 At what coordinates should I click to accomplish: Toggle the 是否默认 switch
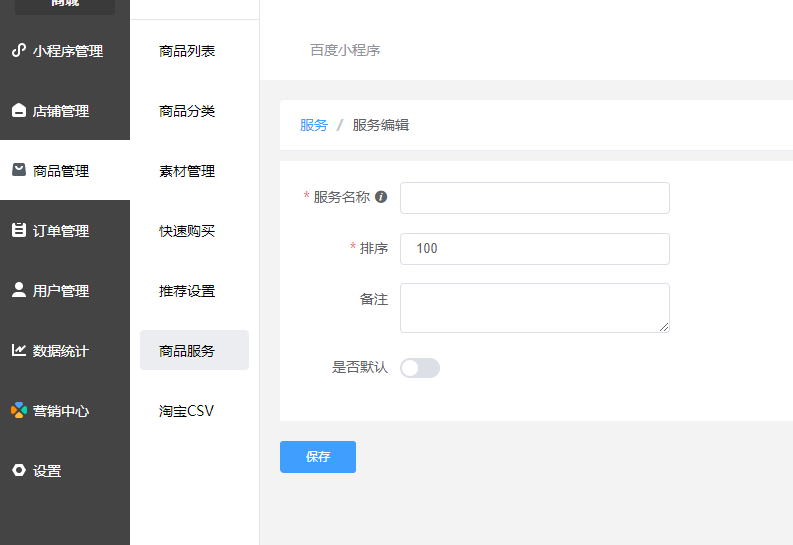tap(419, 368)
